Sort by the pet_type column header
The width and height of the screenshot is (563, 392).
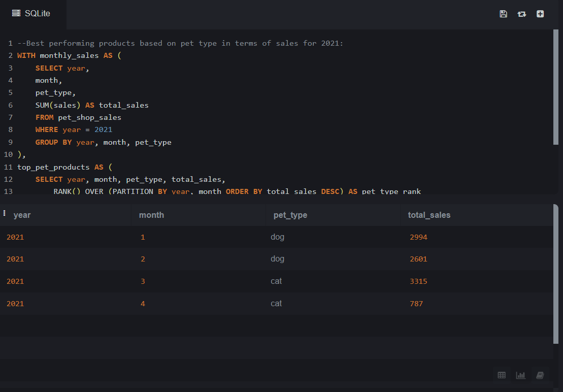click(x=290, y=215)
